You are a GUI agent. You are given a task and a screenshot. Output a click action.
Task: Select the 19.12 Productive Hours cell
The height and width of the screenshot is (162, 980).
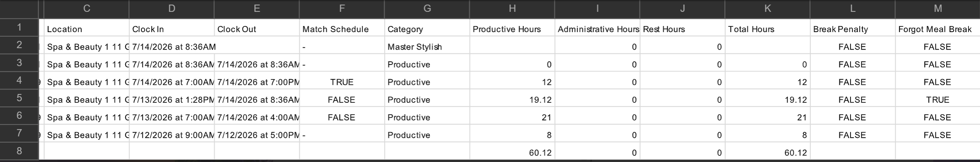click(512, 100)
